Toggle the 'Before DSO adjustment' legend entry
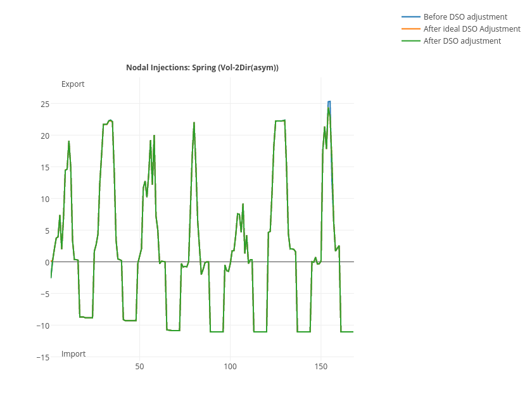 [x=465, y=17]
